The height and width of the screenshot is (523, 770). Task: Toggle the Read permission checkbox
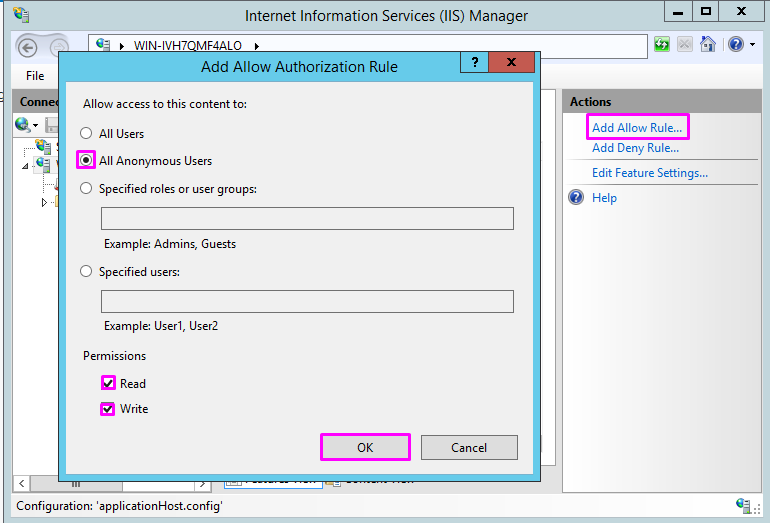pyautogui.click(x=108, y=383)
